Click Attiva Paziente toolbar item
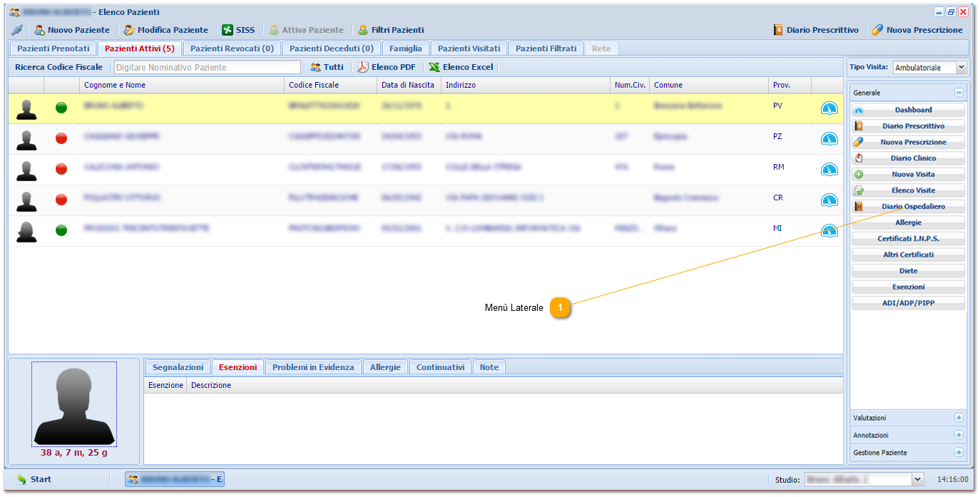 [306, 30]
